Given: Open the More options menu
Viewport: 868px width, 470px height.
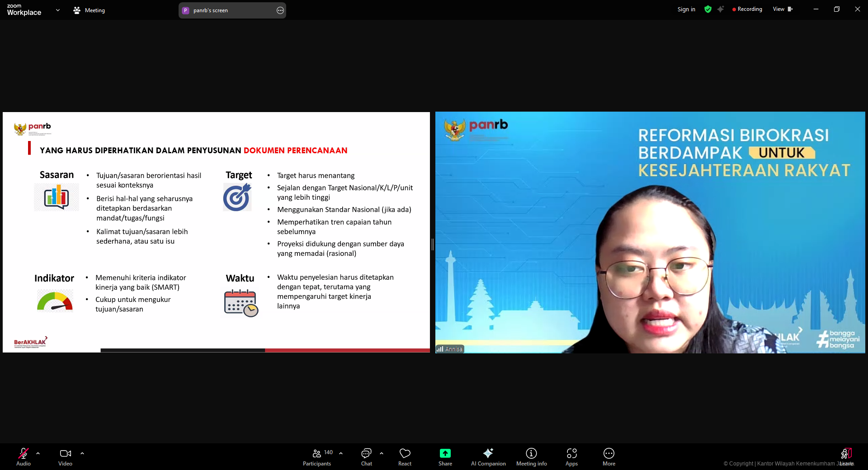Looking at the screenshot, I should tap(609, 456).
